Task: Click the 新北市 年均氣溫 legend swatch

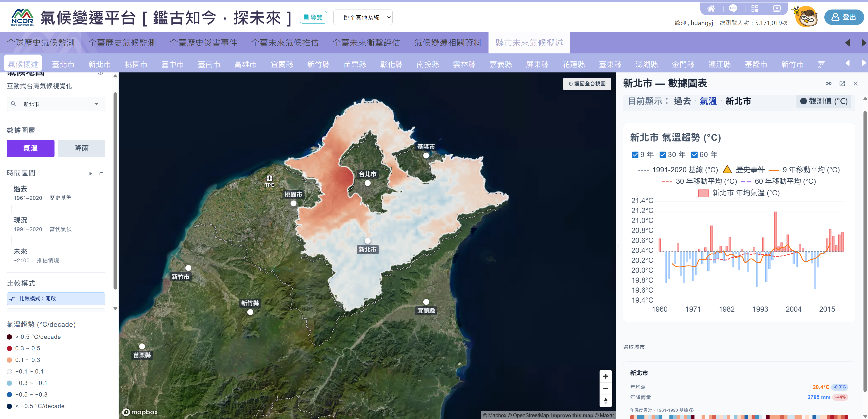Action: (703, 193)
